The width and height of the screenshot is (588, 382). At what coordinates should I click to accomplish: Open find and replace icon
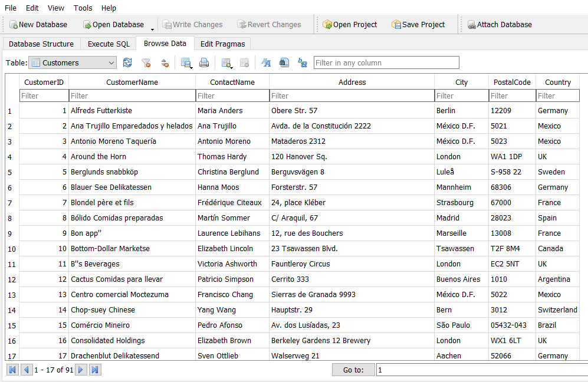pyautogui.click(x=302, y=62)
